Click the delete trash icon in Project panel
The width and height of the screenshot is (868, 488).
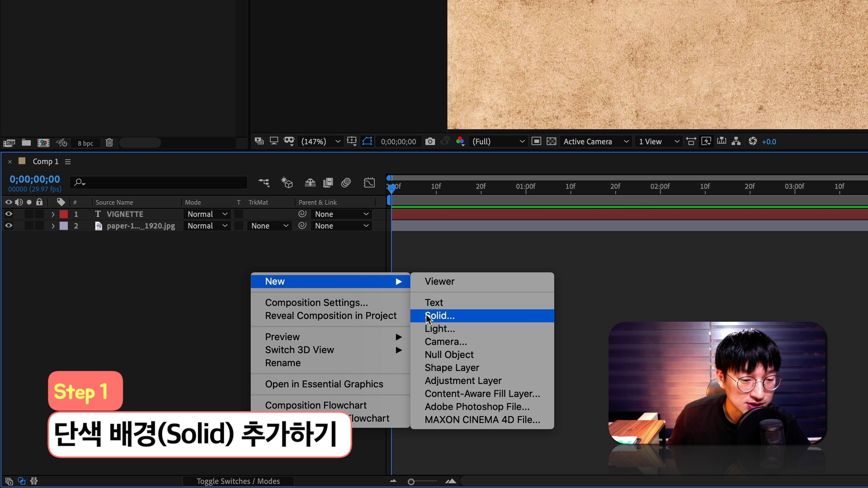(x=109, y=143)
